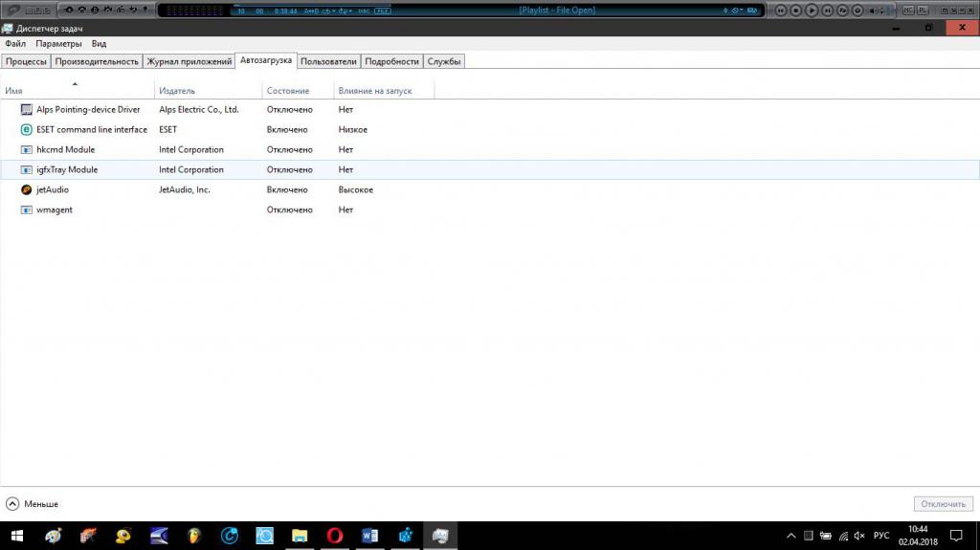
Task: Click jetAudio A↔B repeat control
Action: (311, 11)
